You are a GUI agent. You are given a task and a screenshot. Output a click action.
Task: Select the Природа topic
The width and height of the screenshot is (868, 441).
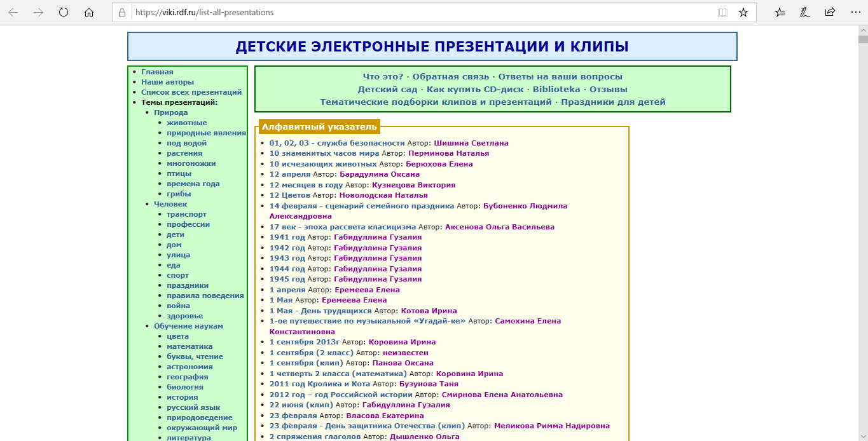coord(170,112)
